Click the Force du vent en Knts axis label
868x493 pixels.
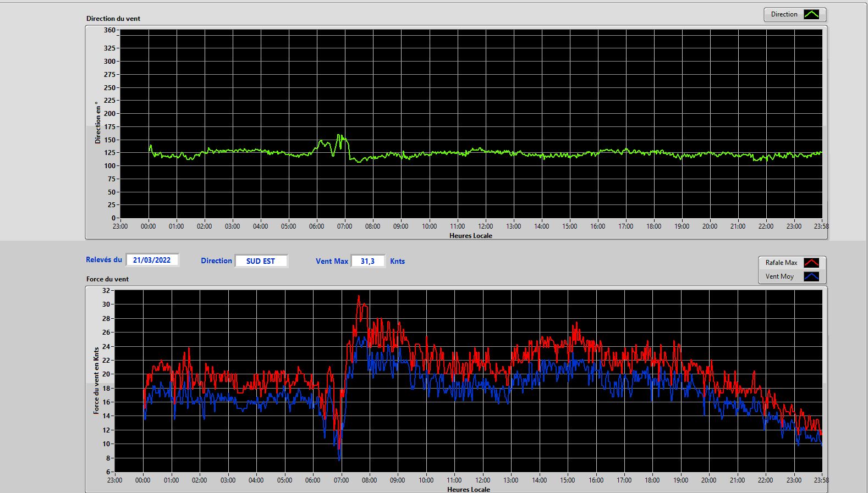tap(96, 380)
